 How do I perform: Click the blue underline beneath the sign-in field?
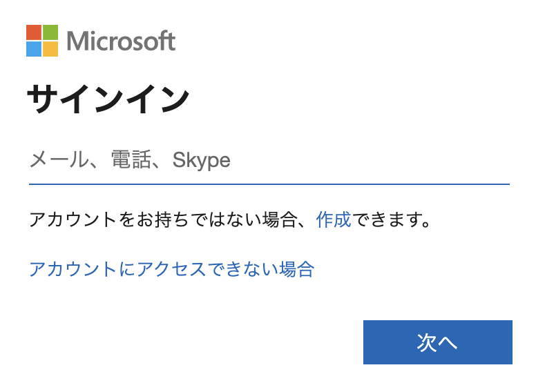pos(269,184)
